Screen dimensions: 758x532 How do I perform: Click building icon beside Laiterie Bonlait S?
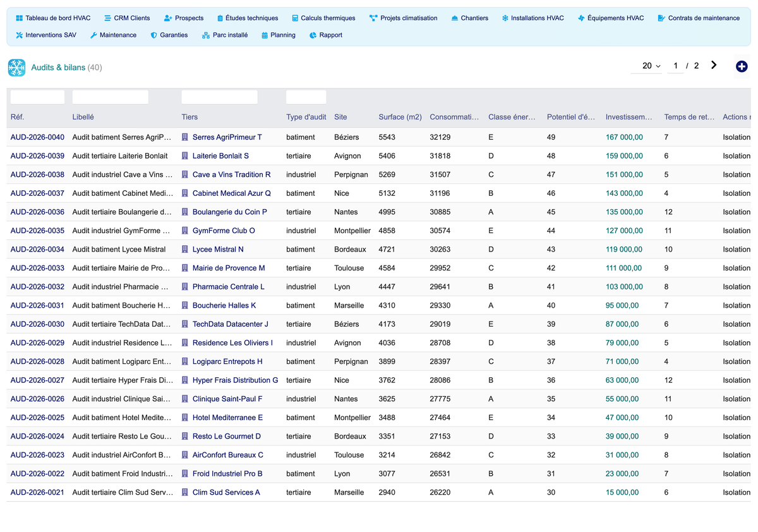(185, 156)
